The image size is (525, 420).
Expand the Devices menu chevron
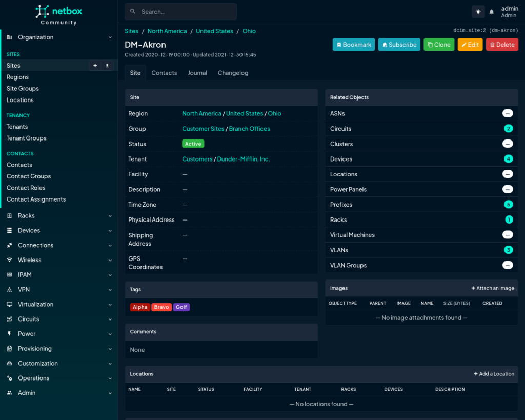click(x=110, y=231)
